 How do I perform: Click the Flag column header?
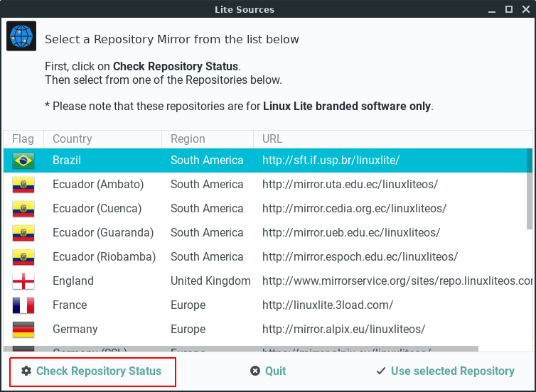point(23,139)
